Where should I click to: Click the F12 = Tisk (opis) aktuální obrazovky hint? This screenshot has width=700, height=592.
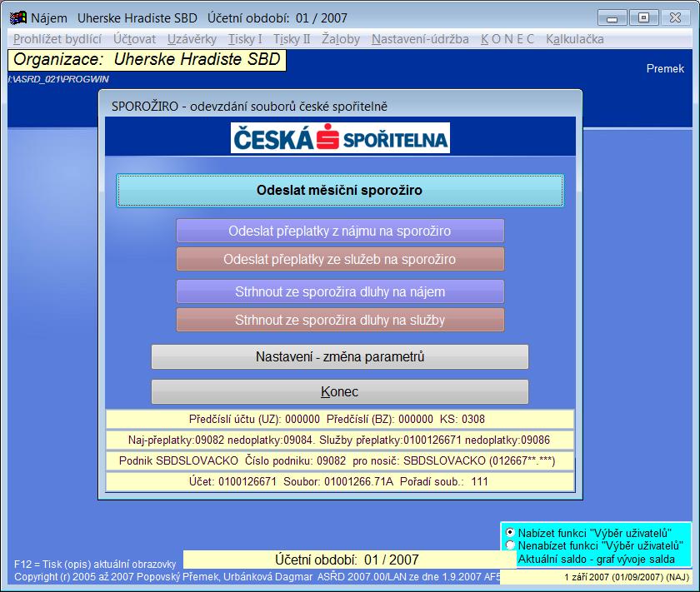click(x=95, y=565)
